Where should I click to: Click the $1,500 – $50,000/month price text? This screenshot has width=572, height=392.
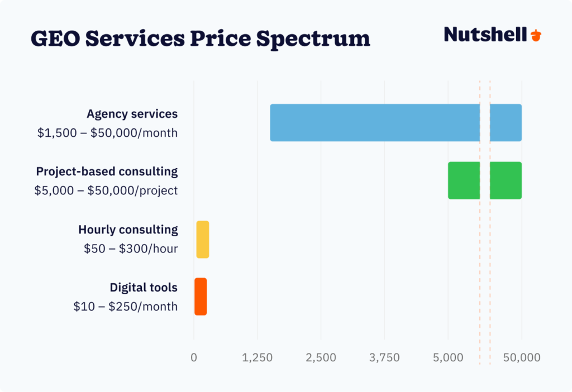(x=107, y=133)
